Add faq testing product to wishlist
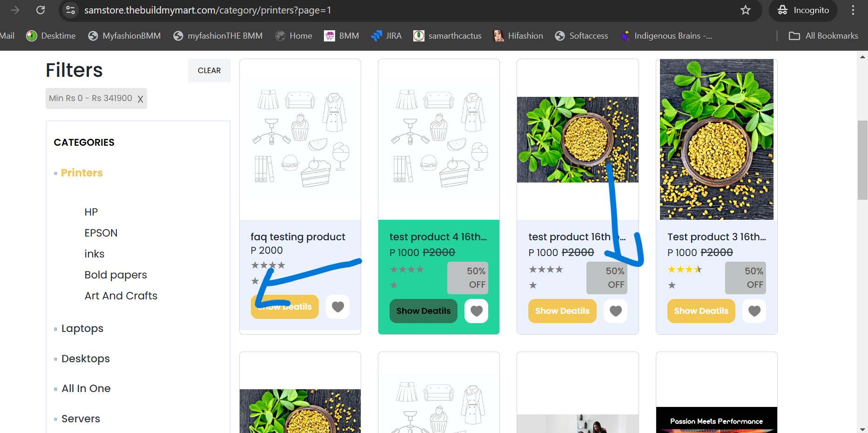The width and height of the screenshot is (868, 433). click(338, 307)
